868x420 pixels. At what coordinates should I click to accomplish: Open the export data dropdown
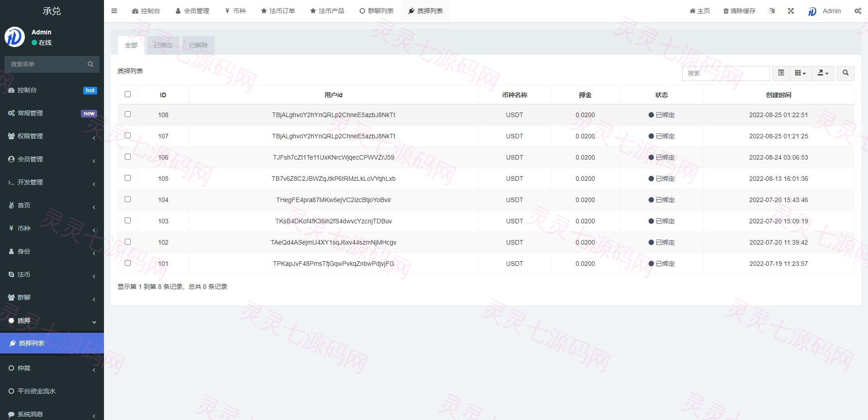[823, 73]
